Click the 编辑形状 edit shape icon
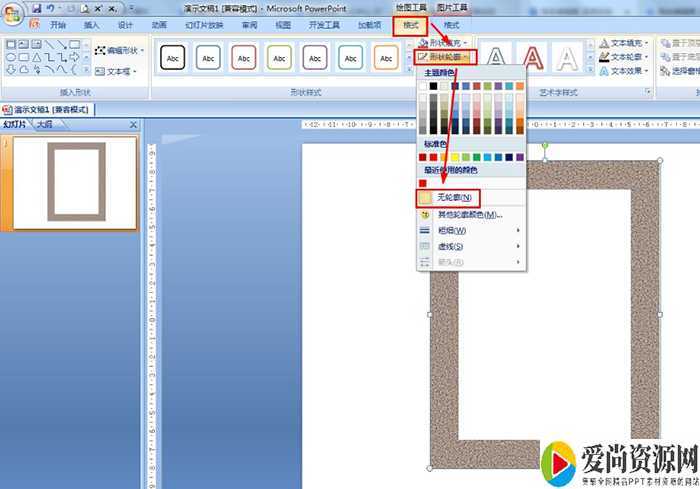 tap(101, 50)
